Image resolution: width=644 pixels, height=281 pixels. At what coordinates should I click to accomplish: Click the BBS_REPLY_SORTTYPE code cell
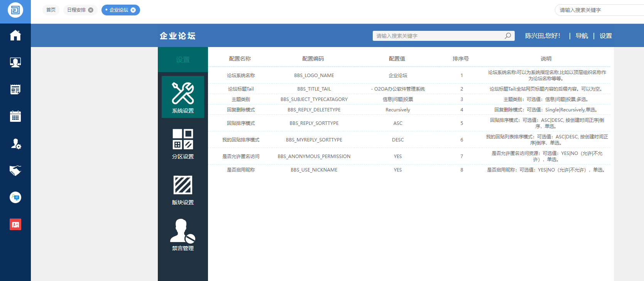[314, 123]
